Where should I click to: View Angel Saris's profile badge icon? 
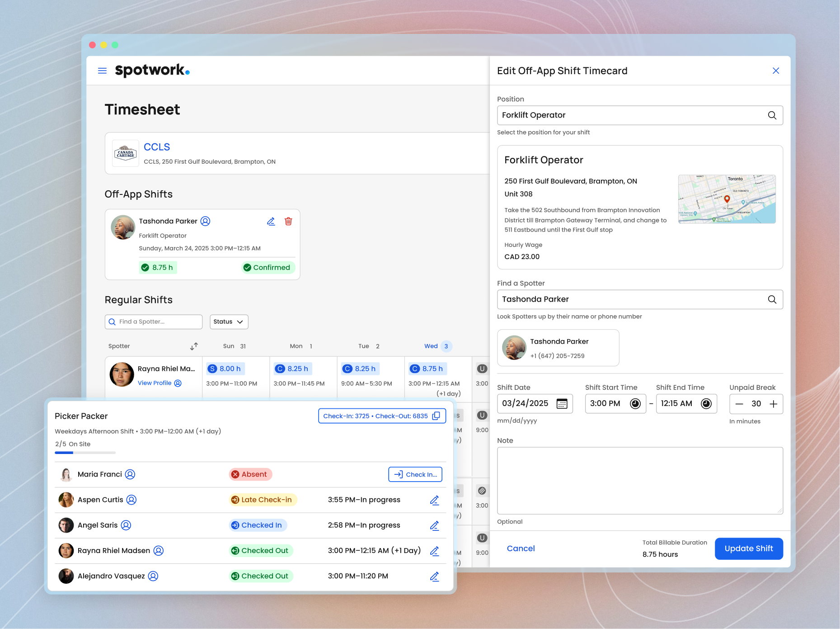(x=126, y=525)
